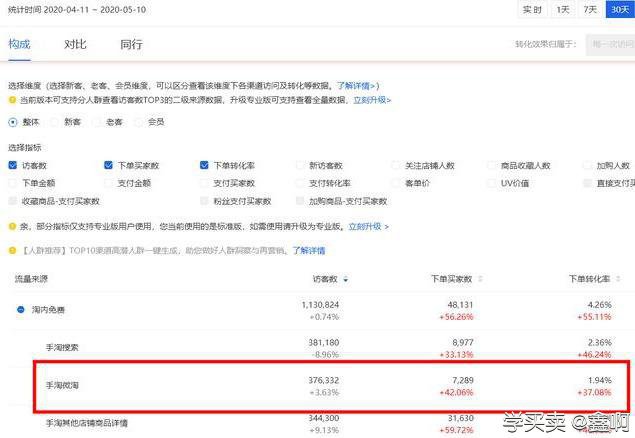
Task: Select the 整体 radio button
Action: point(13,122)
